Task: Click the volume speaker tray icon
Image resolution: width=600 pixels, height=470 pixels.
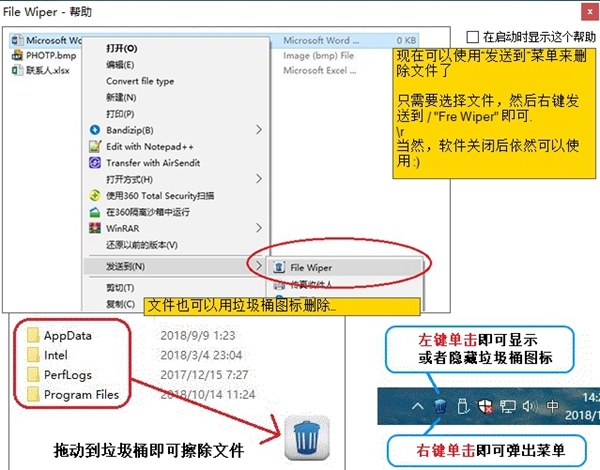Action: coord(530,406)
